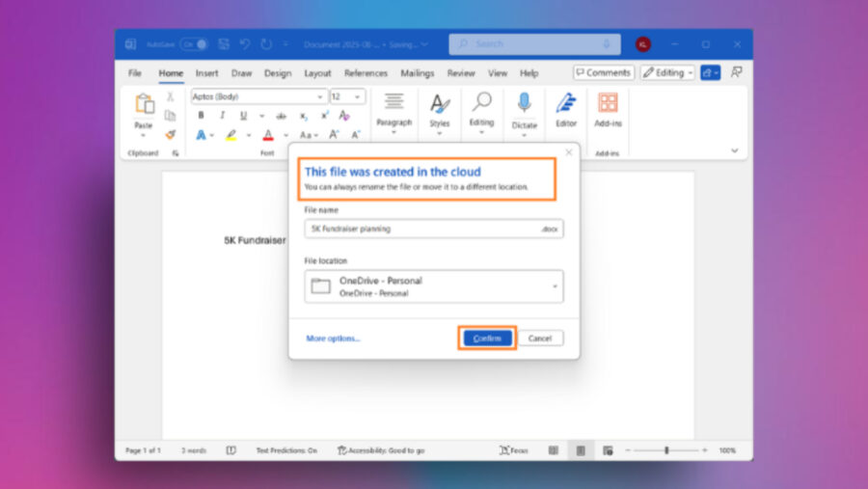Click the Grow Font icon
This screenshot has width=868, height=489.
pyautogui.click(x=334, y=135)
